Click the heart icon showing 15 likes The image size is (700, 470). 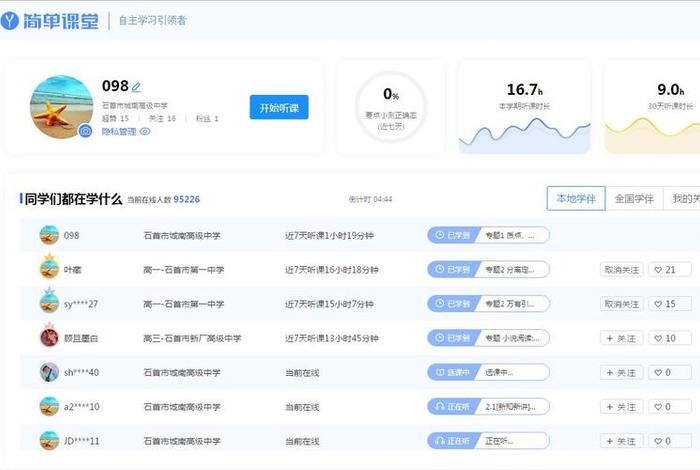[x=671, y=304]
